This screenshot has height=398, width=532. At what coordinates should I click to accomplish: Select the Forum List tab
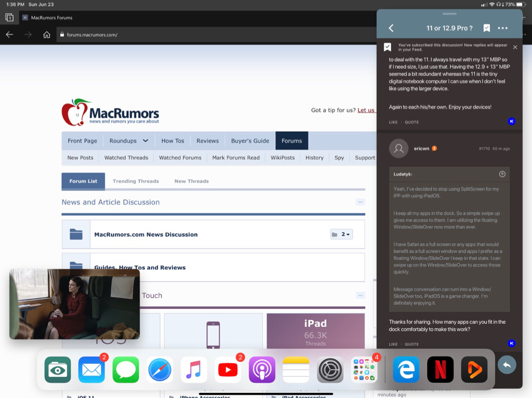(83, 181)
